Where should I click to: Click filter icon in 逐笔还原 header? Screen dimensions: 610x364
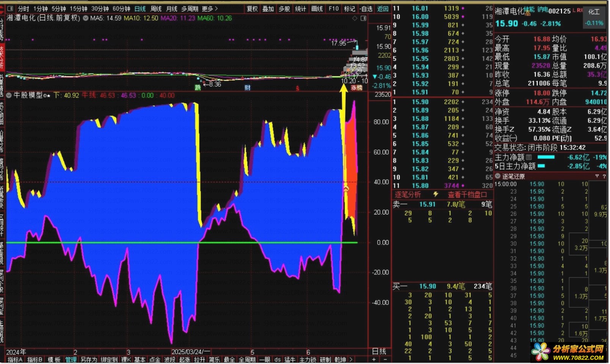(597, 176)
